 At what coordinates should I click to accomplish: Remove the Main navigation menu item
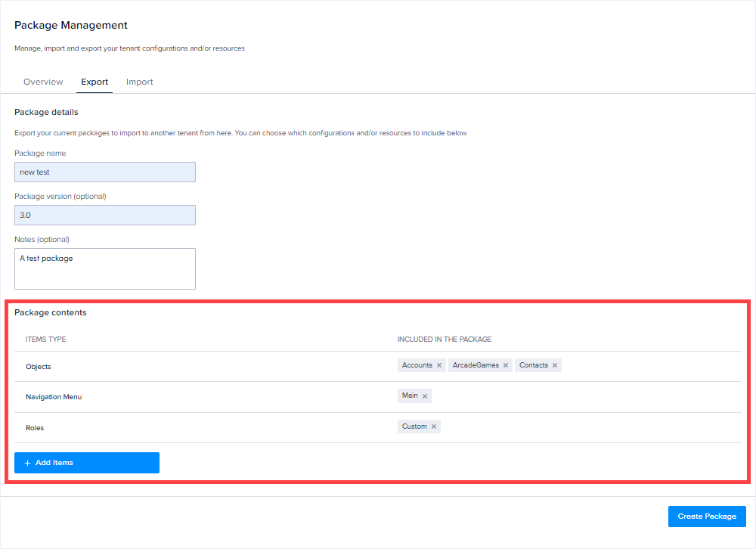pos(425,395)
